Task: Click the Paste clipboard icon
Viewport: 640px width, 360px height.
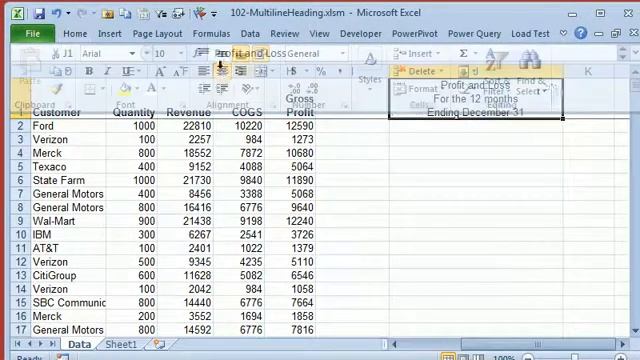Action: [x=30, y=61]
